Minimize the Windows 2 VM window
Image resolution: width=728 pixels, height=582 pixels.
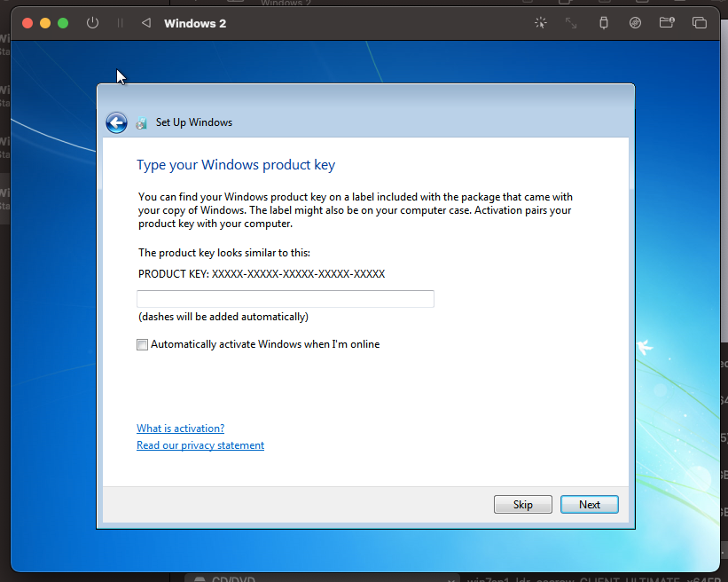coord(45,23)
